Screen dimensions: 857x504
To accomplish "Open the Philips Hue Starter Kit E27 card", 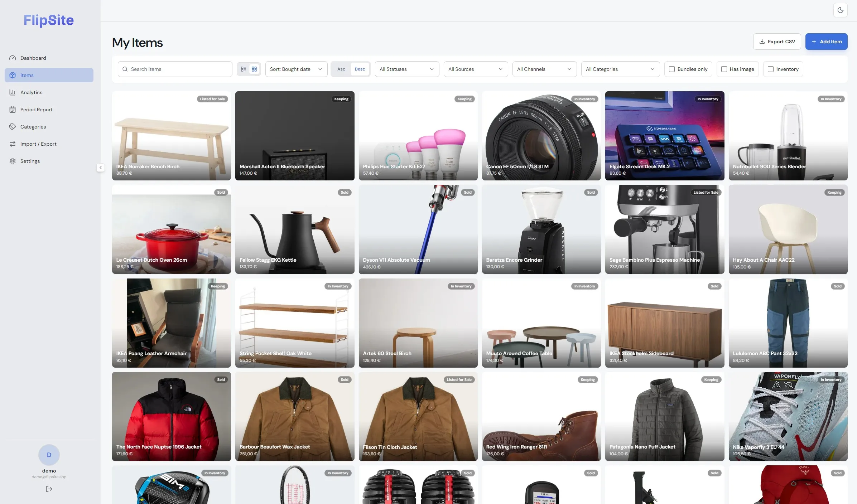I will click(418, 136).
